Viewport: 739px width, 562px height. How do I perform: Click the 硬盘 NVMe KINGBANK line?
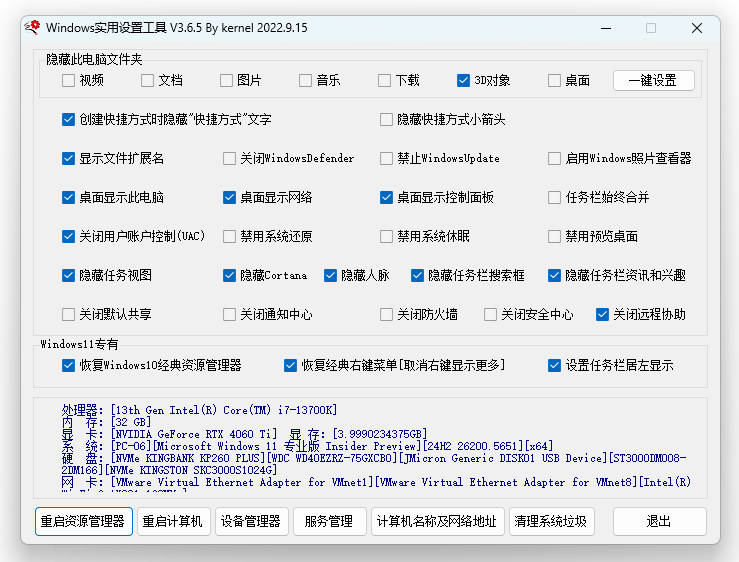point(374,464)
